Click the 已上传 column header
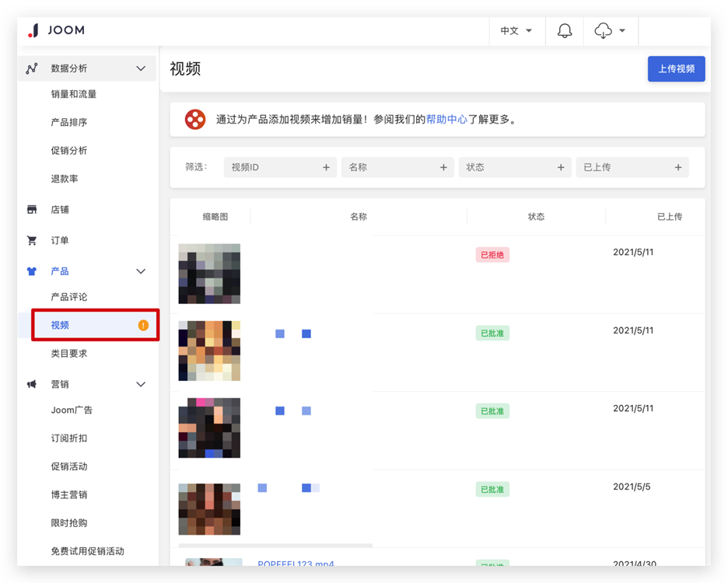 [x=670, y=217]
